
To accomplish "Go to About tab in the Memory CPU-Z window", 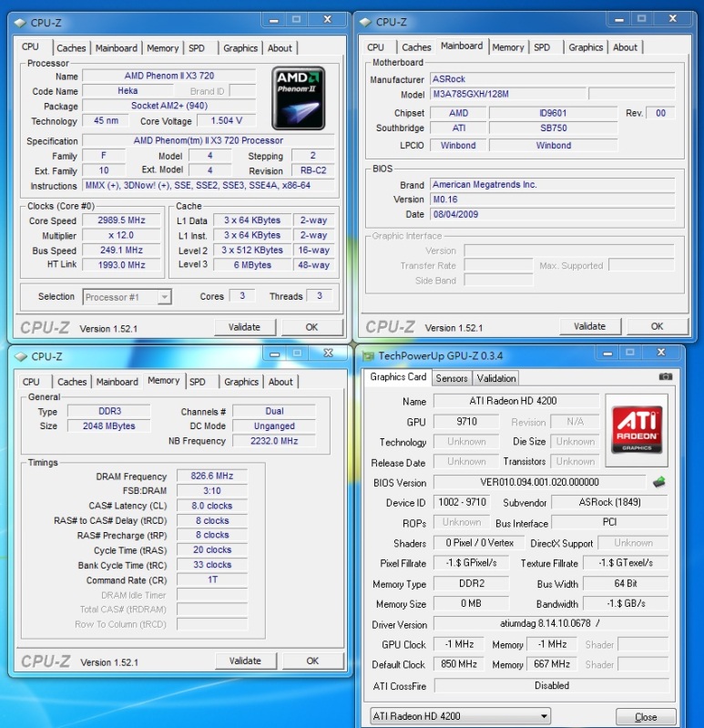I will click(x=281, y=382).
